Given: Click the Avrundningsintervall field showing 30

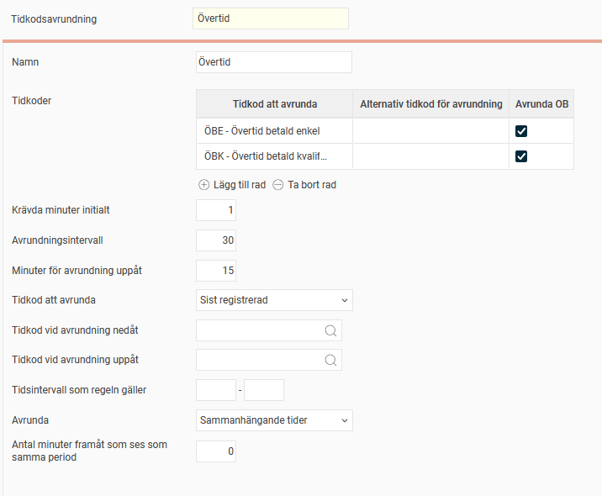Looking at the screenshot, I should (x=216, y=240).
